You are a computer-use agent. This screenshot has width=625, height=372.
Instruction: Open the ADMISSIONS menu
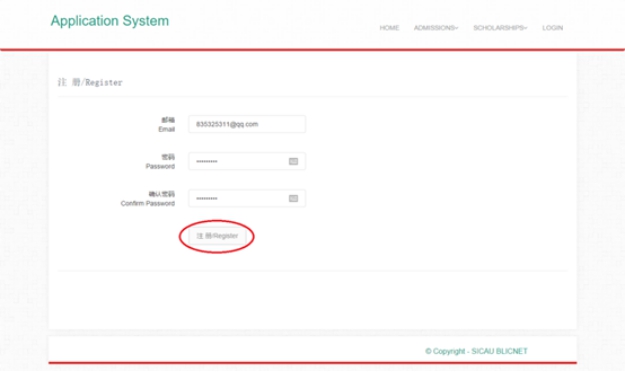click(436, 28)
